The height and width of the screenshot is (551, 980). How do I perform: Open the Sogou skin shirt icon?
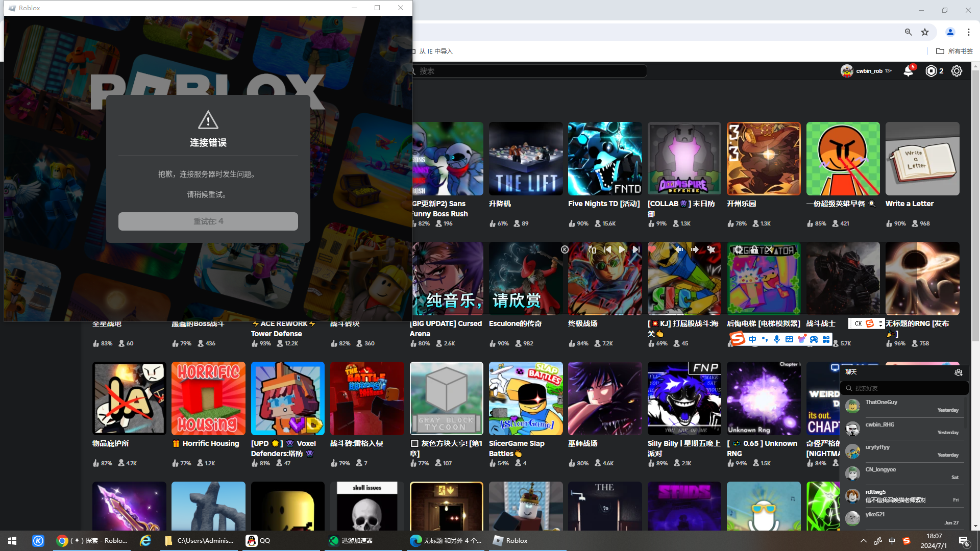click(801, 339)
